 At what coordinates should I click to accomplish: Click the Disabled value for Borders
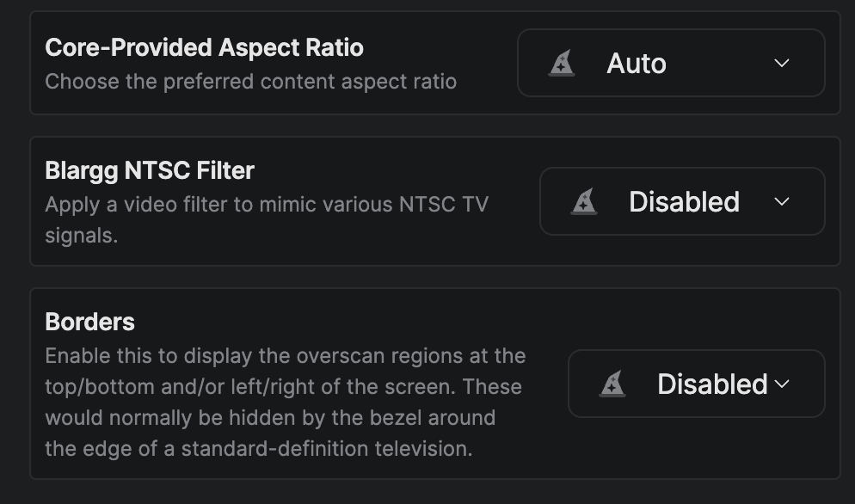[x=712, y=384]
